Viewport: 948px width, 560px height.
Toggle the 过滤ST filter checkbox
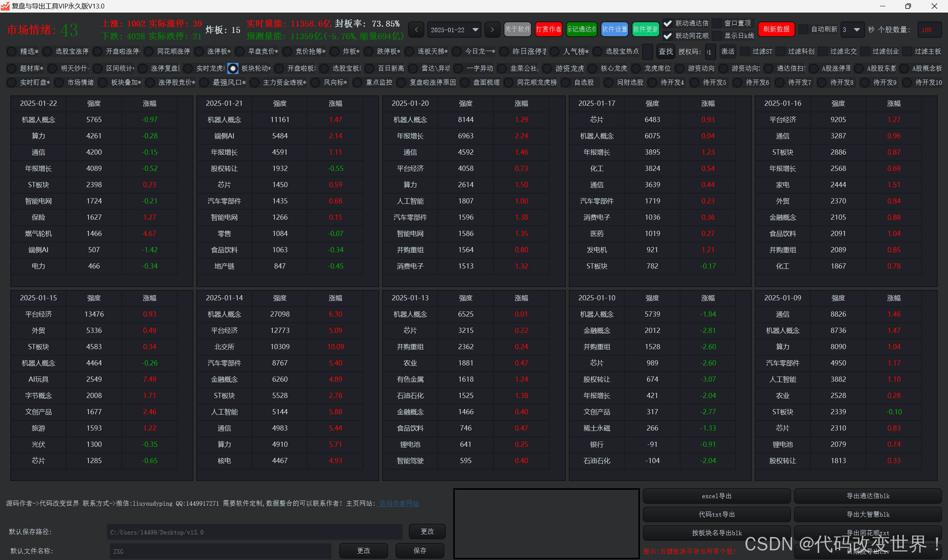pyautogui.click(x=744, y=51)
